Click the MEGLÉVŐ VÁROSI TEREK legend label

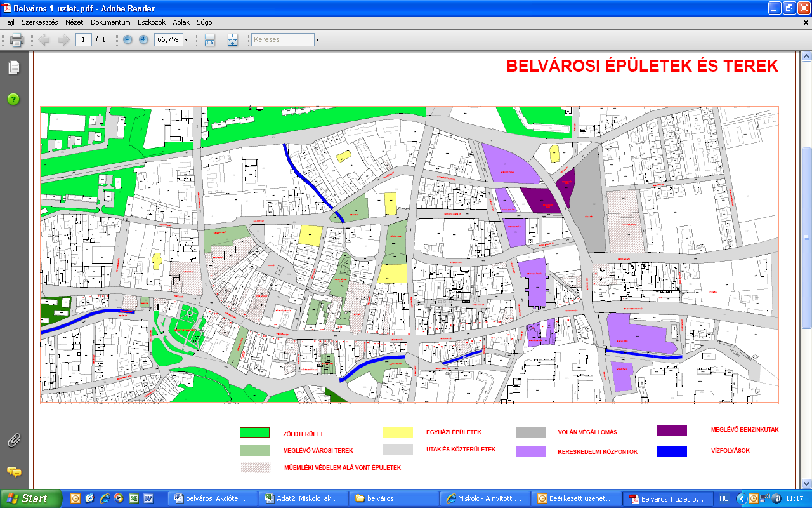click(318, 451)
